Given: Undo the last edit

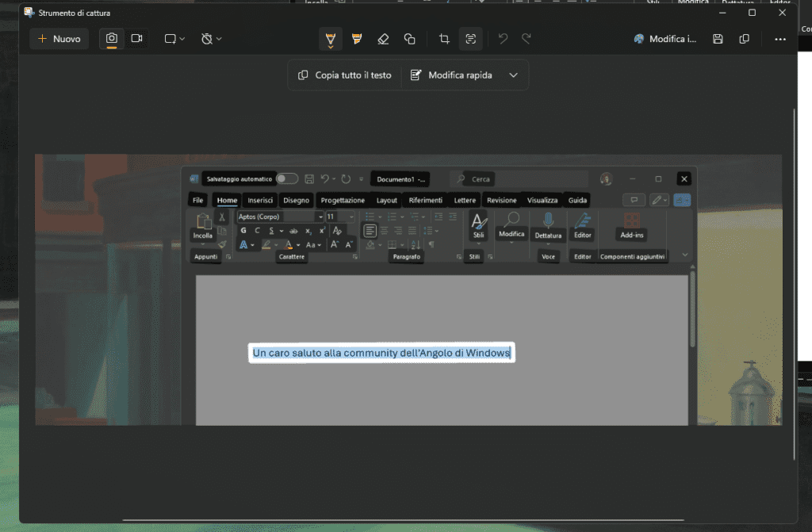Looking at the screenshot, I should pos(502,39).
